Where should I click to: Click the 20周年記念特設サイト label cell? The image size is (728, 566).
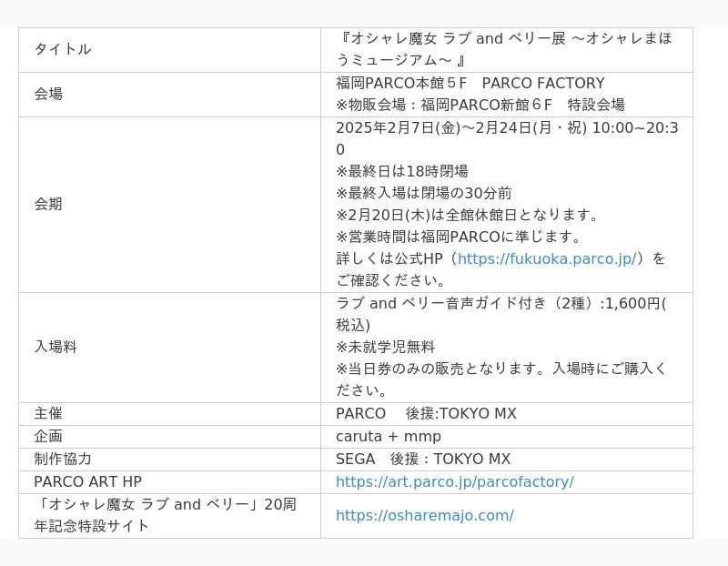[169, 516]
